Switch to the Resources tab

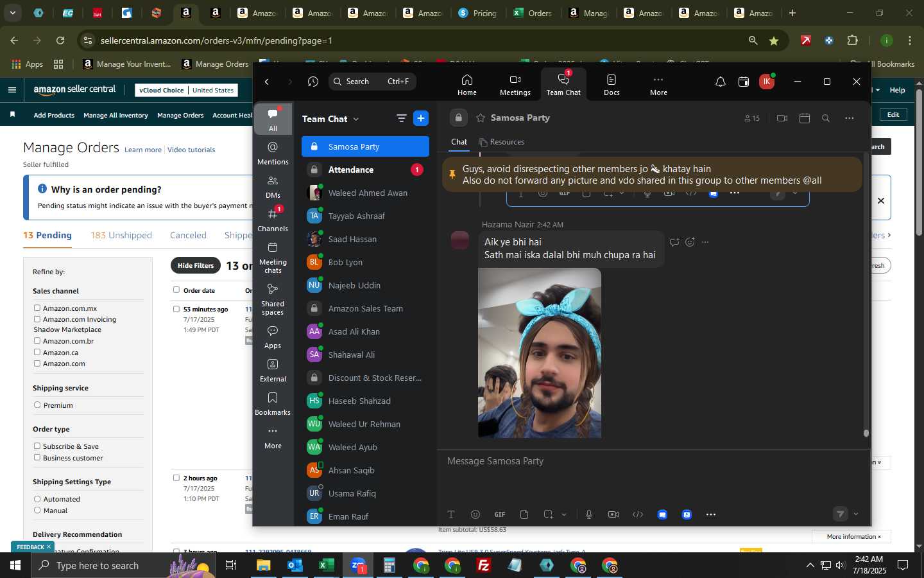coord(502,142)
